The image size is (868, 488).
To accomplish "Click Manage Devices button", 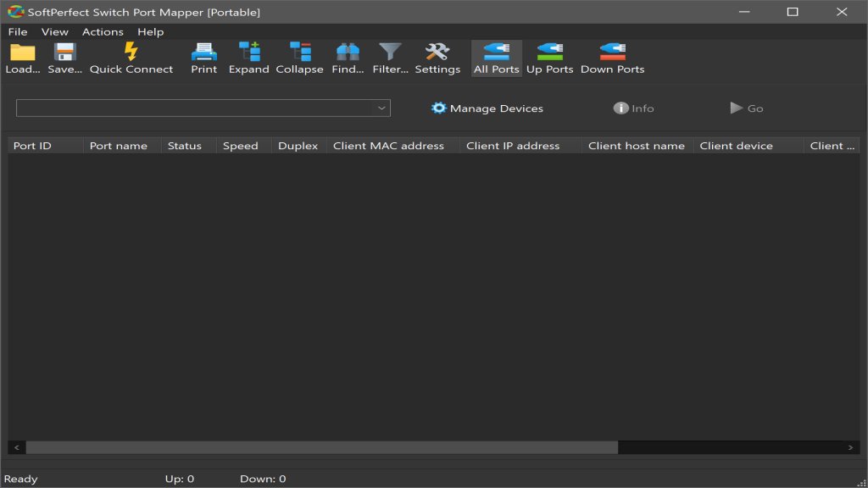I will pyautogui.click(x=487, y=108).
